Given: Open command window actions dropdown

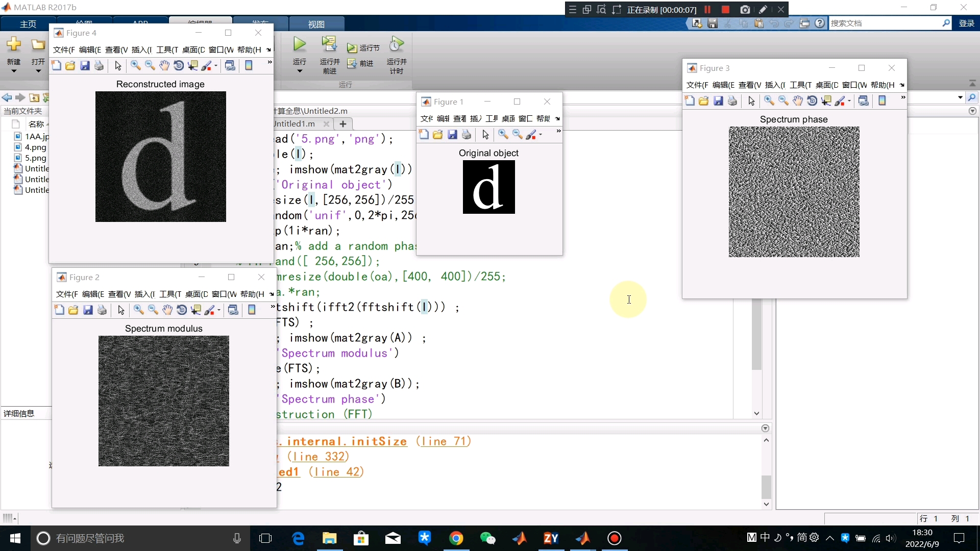Looking at the screenshot, I should pyautogui.click(x=765, y=429).
